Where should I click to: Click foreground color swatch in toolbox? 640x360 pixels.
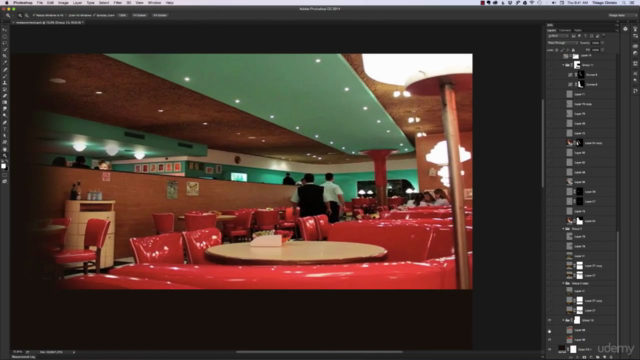(4, 165)
